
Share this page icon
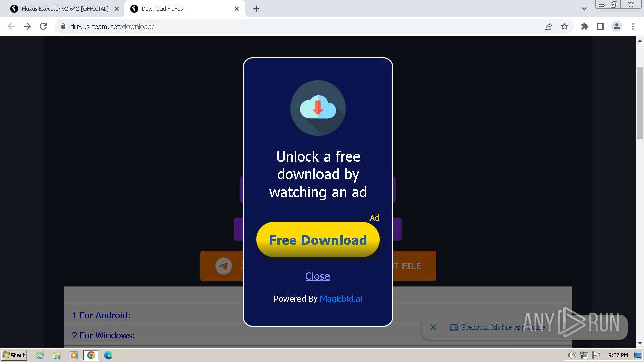point(548,26)
